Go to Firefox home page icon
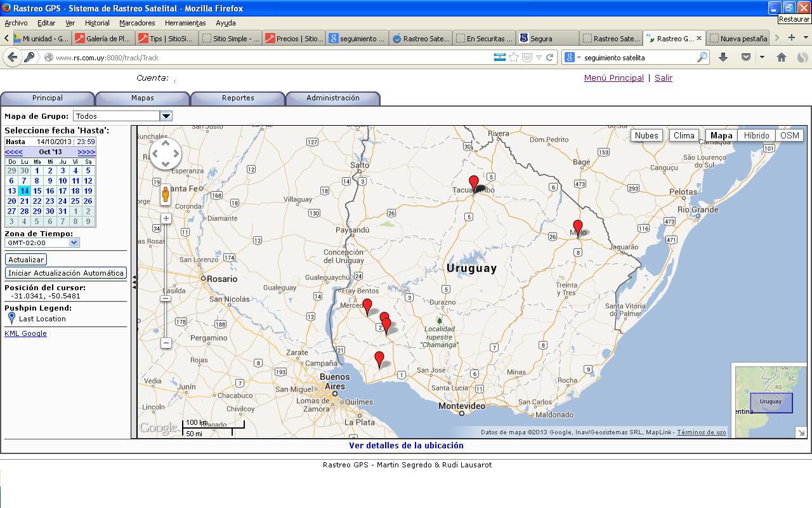The height and width of the screenshot is (508, 812). (x=782, y=57)
